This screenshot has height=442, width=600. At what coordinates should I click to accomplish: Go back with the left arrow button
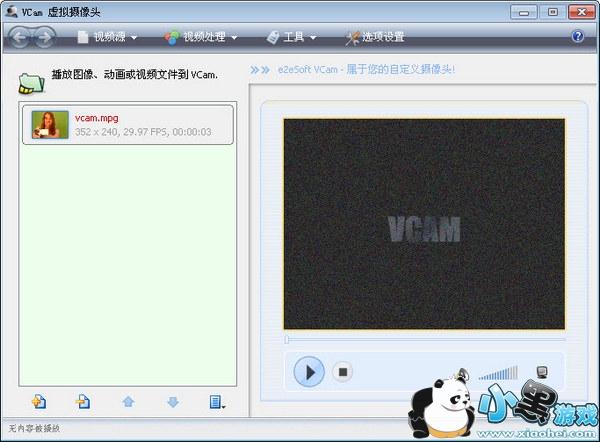pyautogui.click(x=20, y=37)
